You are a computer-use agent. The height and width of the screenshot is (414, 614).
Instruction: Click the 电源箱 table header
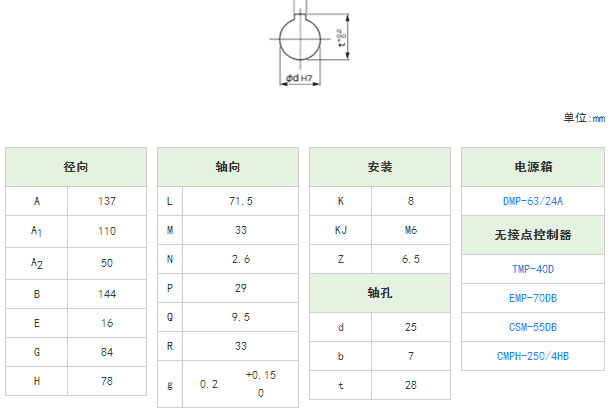(533, 167)
